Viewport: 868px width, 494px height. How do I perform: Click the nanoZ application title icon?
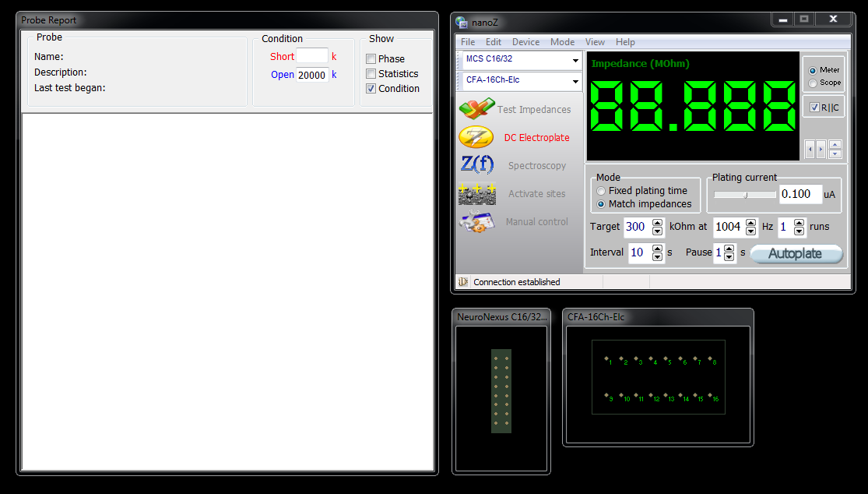(x=462, y=21)
